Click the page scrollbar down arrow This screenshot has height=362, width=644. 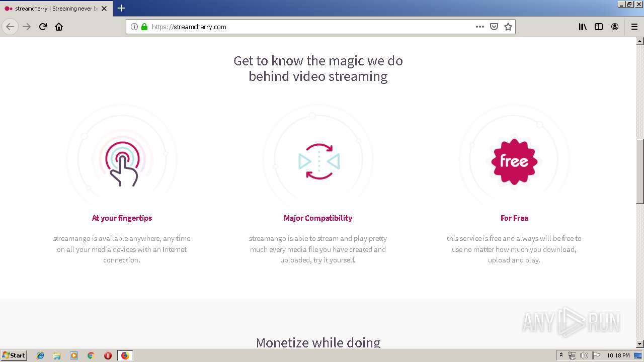coord(639,344)
